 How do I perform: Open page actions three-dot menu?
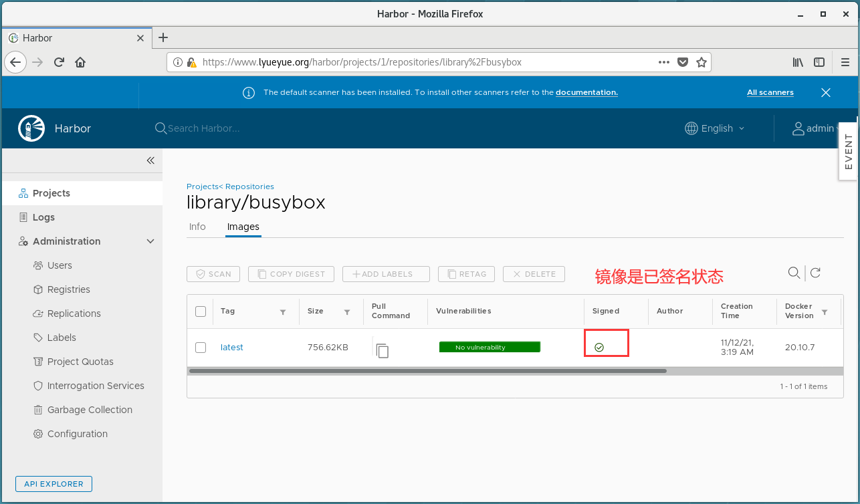664,62
